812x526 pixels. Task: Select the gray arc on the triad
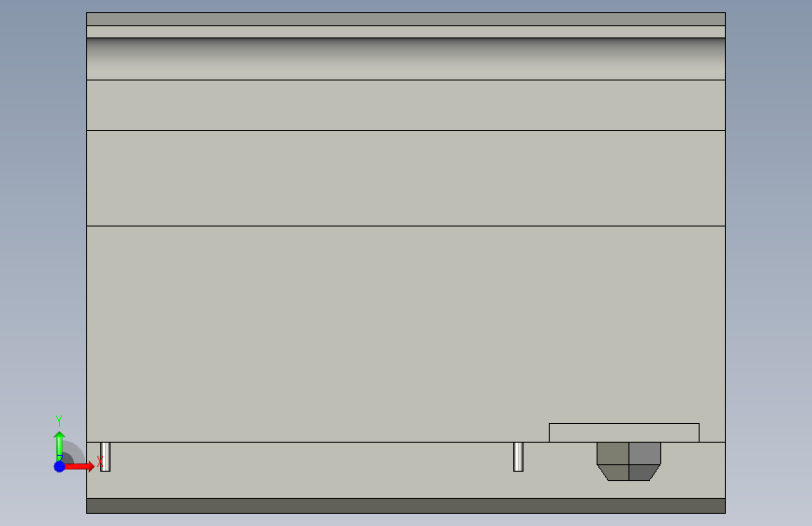tap(75, 452)
